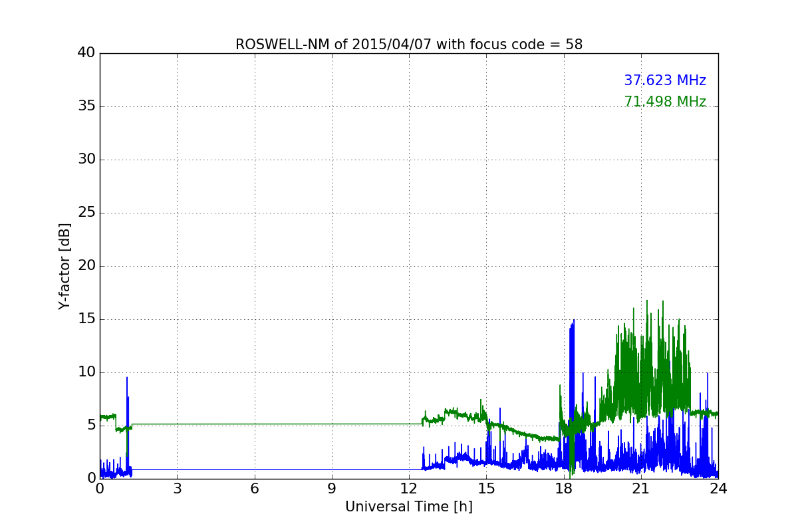Click the x-axis tick label '21'
Image resolution: width=798 pixels, height=532 pixels.
[x=641, y=489]
